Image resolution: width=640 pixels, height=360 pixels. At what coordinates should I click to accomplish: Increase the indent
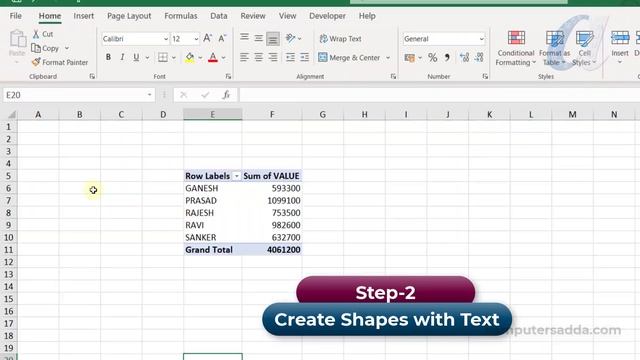304,58
